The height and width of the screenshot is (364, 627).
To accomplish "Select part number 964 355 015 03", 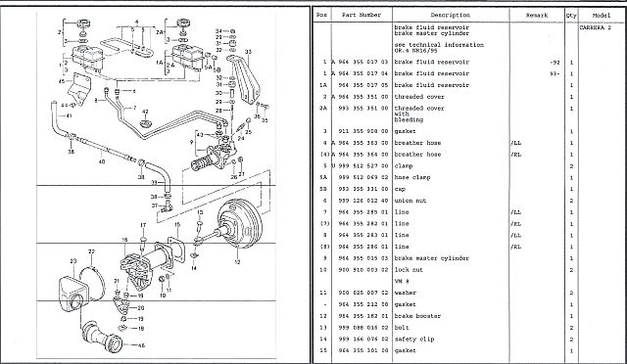I will click(x=363, y=258).
